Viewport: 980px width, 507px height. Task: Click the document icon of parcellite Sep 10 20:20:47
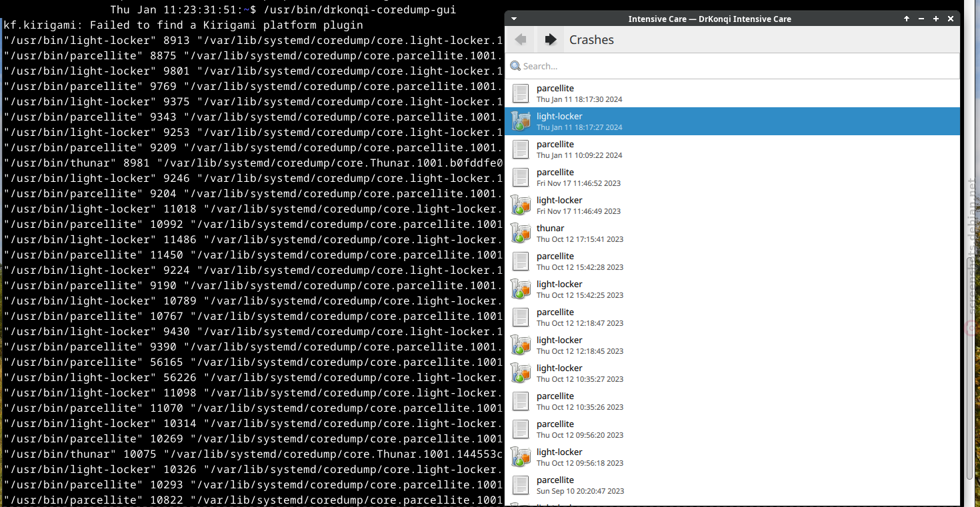[521, 485]
